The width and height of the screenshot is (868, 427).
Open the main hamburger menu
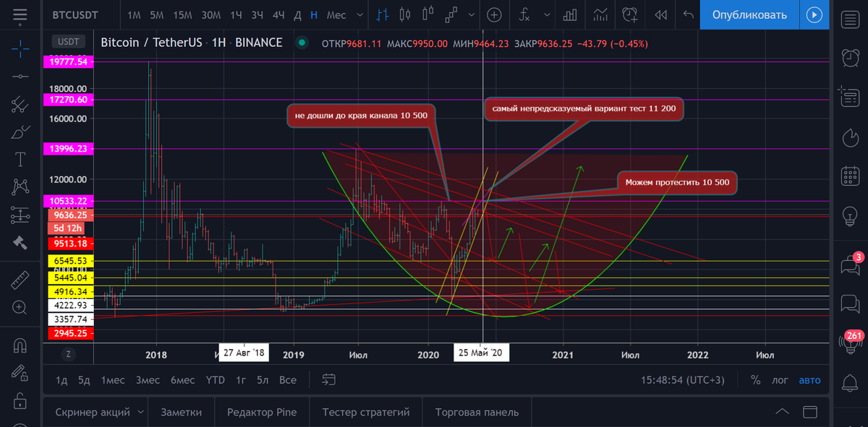[20, 14]
